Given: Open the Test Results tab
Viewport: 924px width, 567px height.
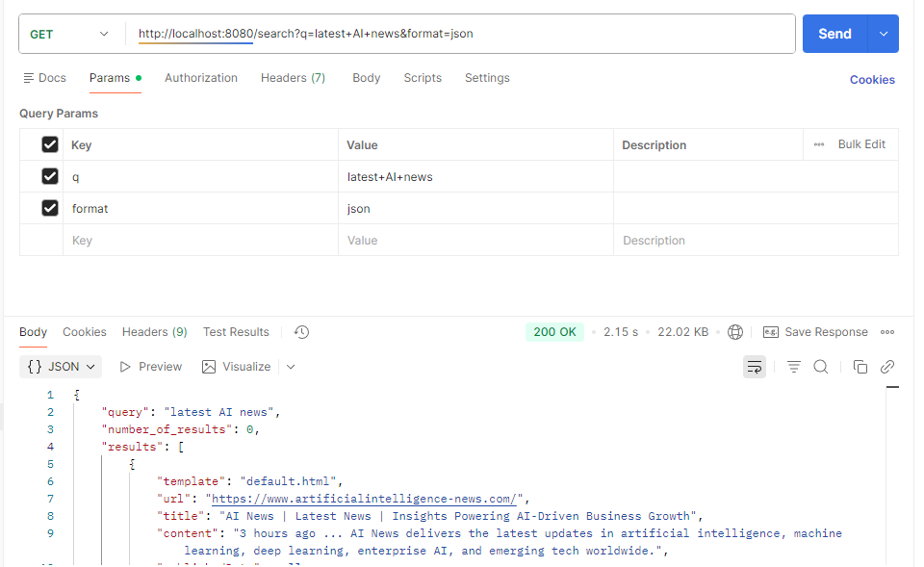Looking at the screenshot, I should pyautogui.click(x=236, y=331).
